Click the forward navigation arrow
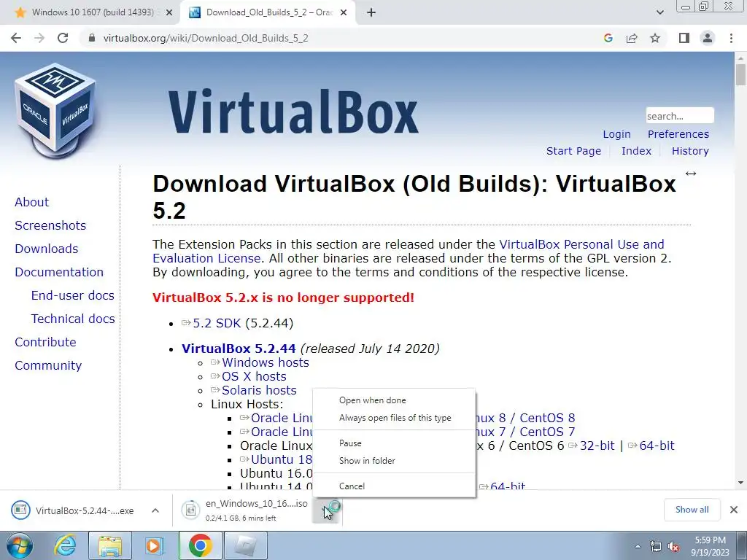The width and height of the screenshot is (747, 560). [39, 38]
